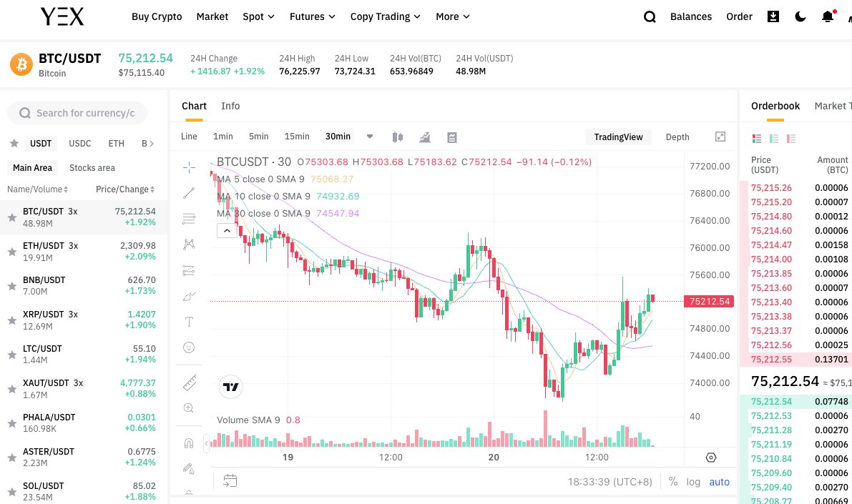This screenshot has height=504, width=852.
Task: Click the download app icon
Action: click(773, 16)
